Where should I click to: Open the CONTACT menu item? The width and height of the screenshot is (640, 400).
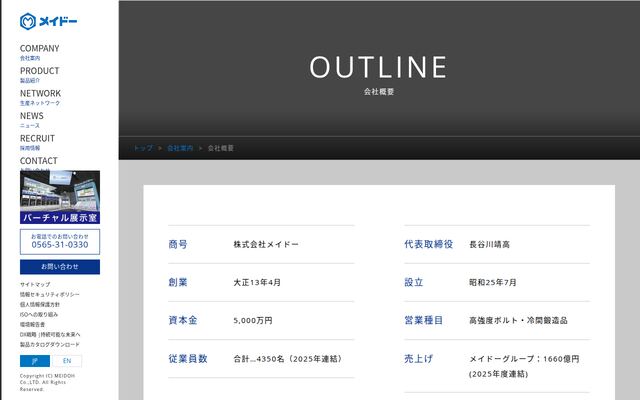click(x=39, y=162)
